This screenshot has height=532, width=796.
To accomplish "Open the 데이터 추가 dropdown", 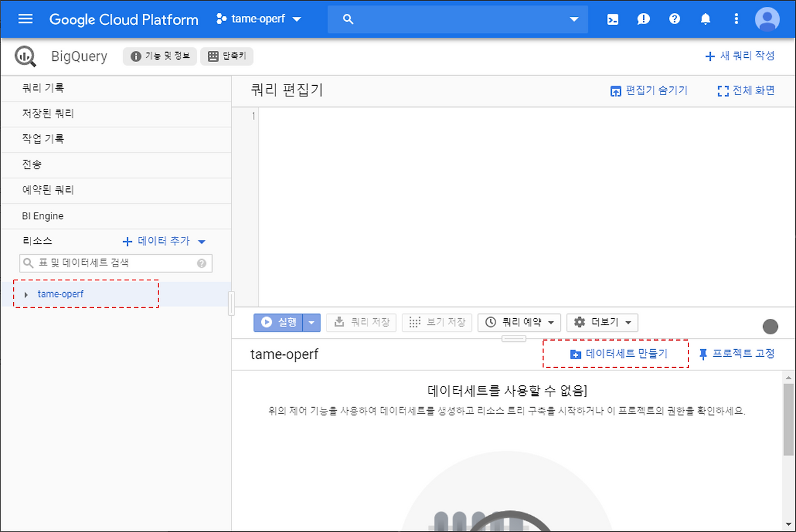I will point(164,241).
